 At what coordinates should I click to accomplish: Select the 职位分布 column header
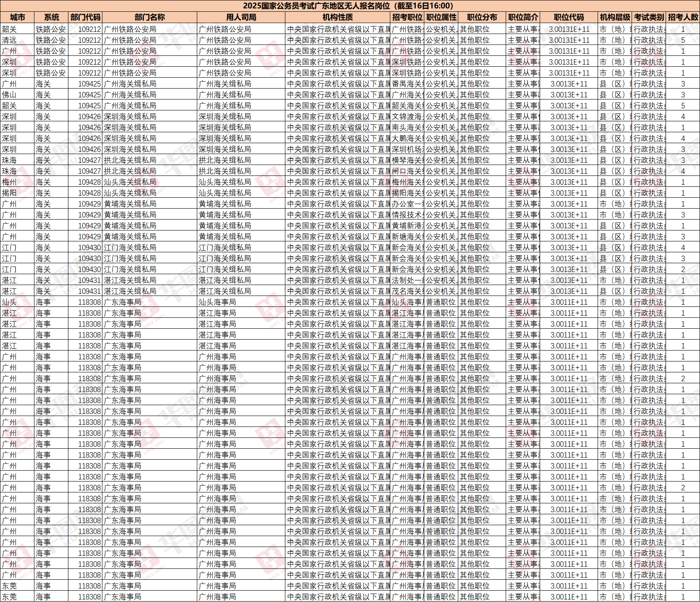click(x=482, y=17)
